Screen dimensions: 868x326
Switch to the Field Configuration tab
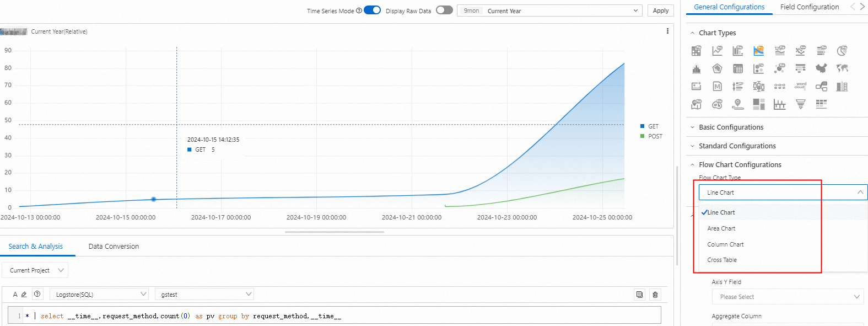pos(810,7)
